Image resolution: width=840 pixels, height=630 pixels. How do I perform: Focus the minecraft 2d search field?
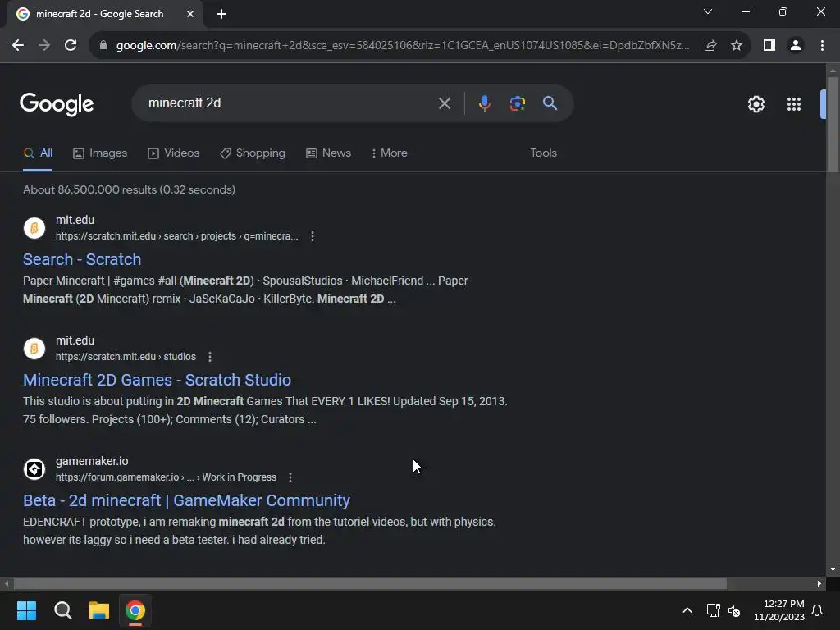(x=290, y=103)
